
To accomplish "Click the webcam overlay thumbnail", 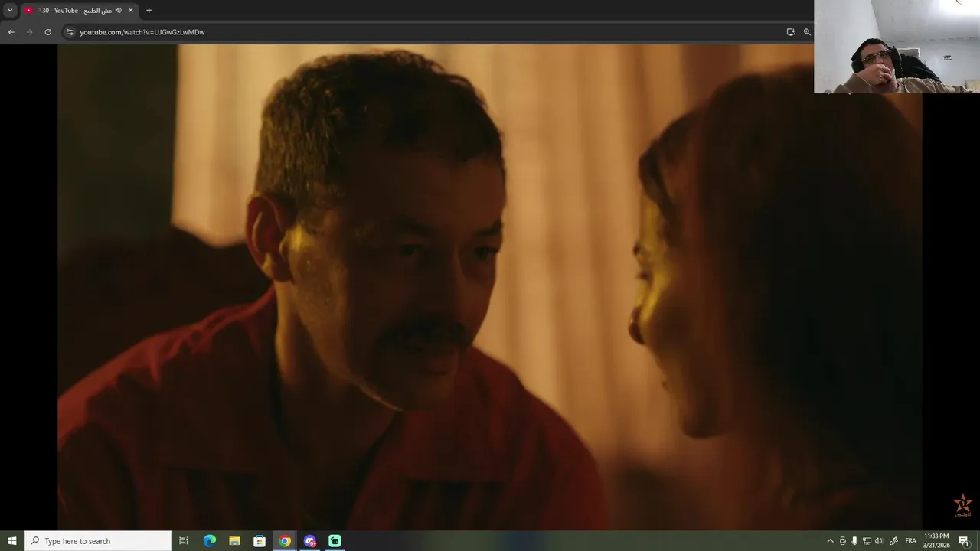I will pos(897,47).
